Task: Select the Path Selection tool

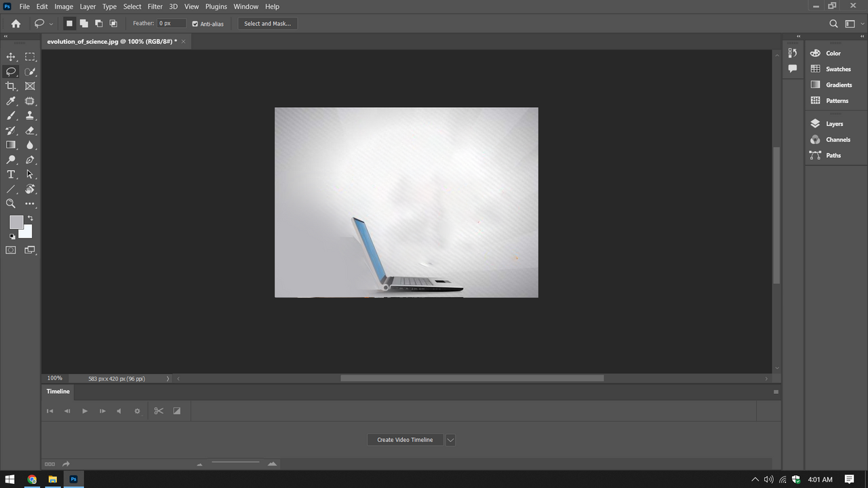Action: (30, 175)
